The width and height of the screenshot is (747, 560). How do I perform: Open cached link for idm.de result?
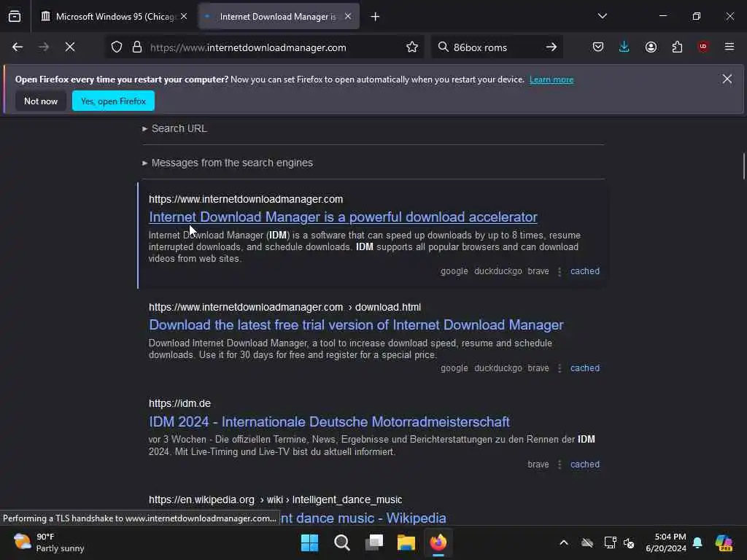[x=585, y=464]
